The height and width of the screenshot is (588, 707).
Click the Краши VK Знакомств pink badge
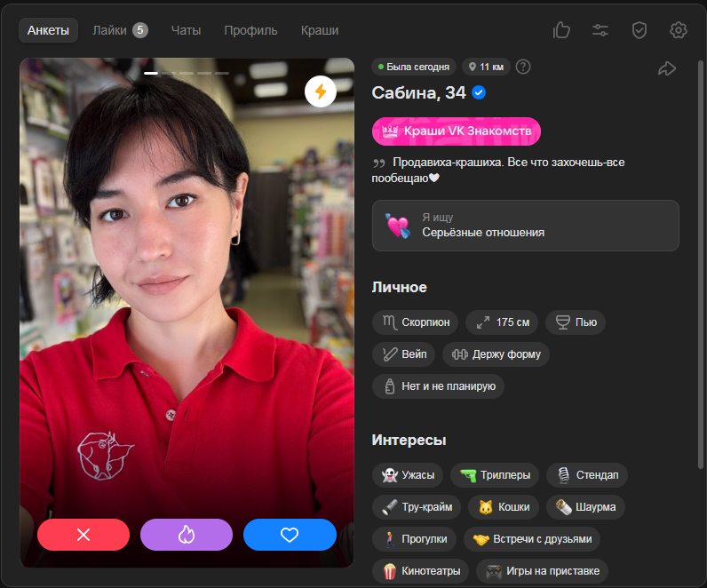click(x=457, y=131)
